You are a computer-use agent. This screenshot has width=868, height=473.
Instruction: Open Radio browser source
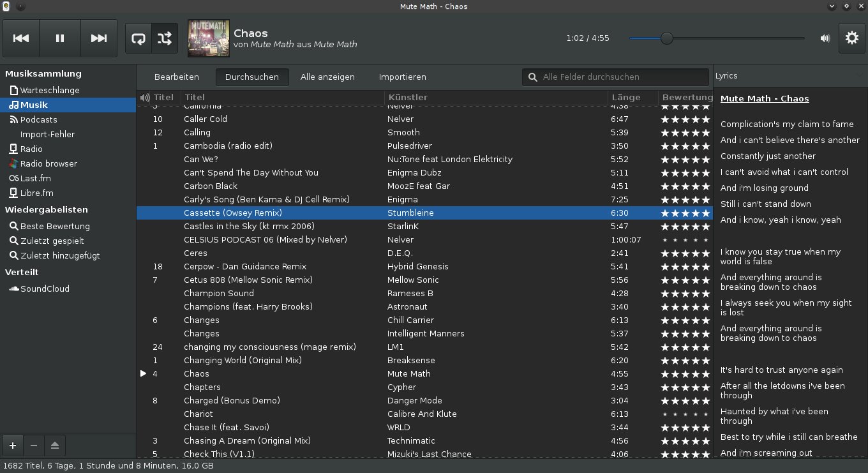pos(68,164)
